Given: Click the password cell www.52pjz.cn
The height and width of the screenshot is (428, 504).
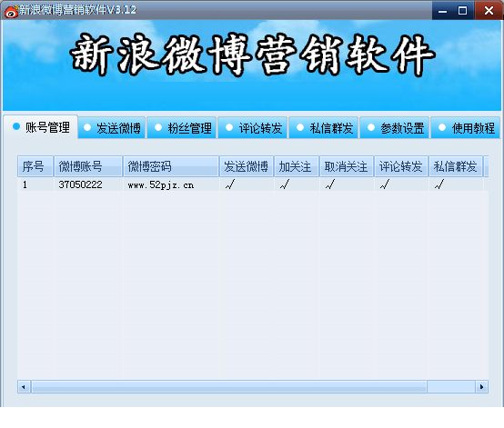Looking at the screenshot, I should point(161,185).
